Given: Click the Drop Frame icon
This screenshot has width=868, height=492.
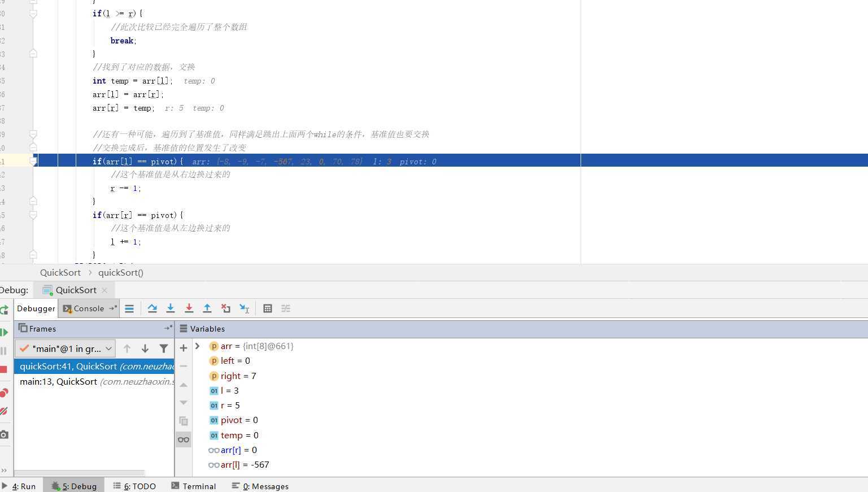Looking at the screenshot, I should click(x=226, y=308).
